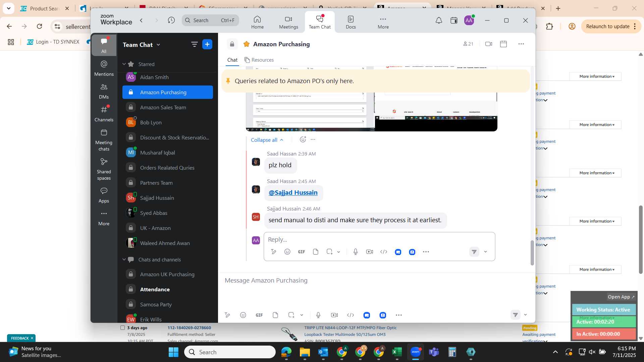Screen dimensions: 644x362
Task: Go back with Zoom's back arrow
Action: (x=142, y=20)
